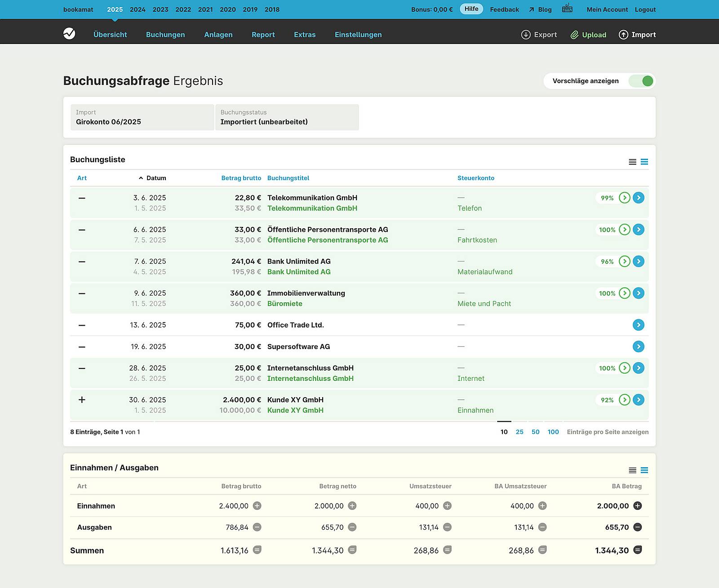Sort list by Steuerkonto column
The width and height of the screenshot is (719, 588).
point(476,178)
